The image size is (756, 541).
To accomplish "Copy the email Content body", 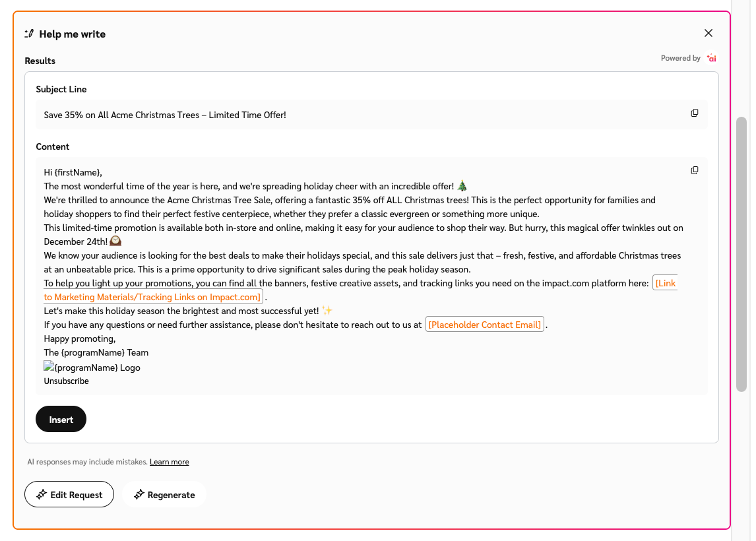I will click(x=695, y=171).
